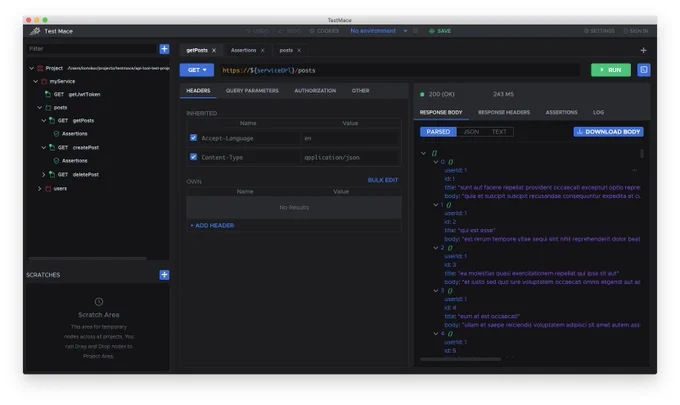Switch to response ASSERTIONS tab
680x405 pixels.
tap(561, 112)
